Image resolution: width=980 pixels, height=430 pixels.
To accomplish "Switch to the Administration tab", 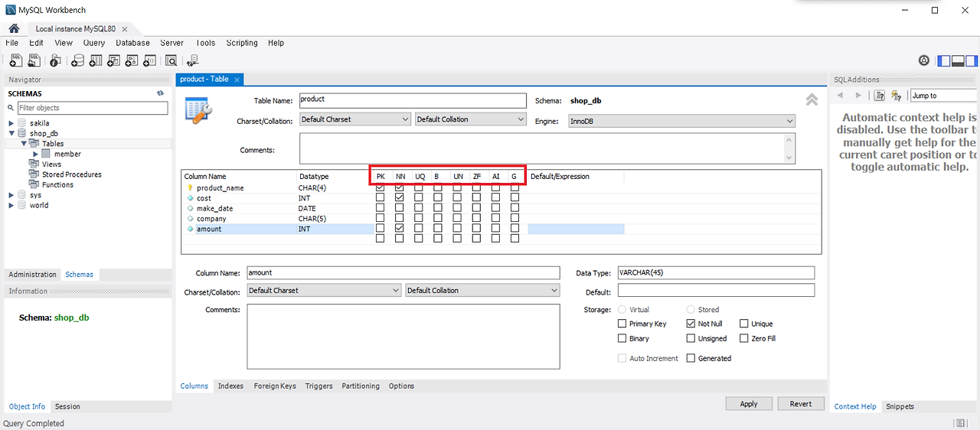I will pyautogui.click(x=33, y=275).
